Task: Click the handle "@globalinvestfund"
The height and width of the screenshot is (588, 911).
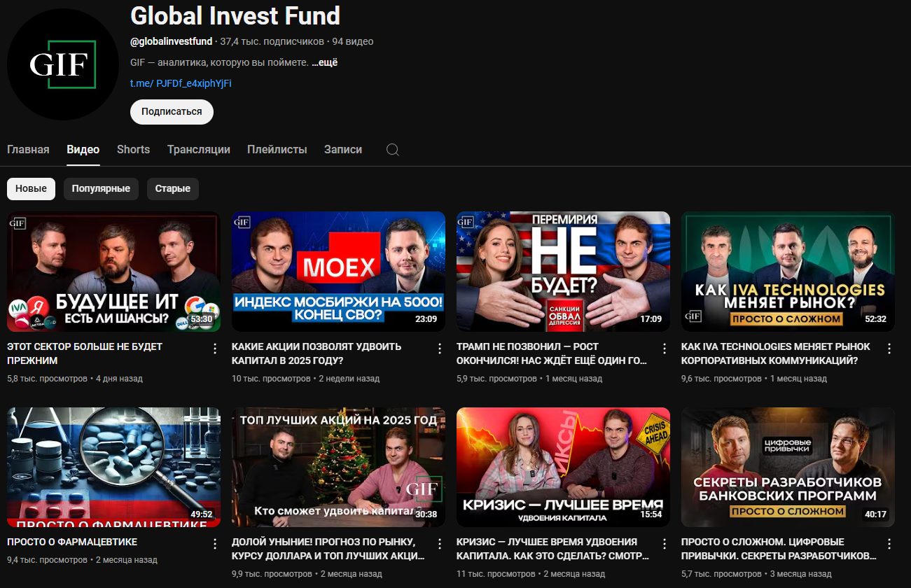Action: point(171,41)
